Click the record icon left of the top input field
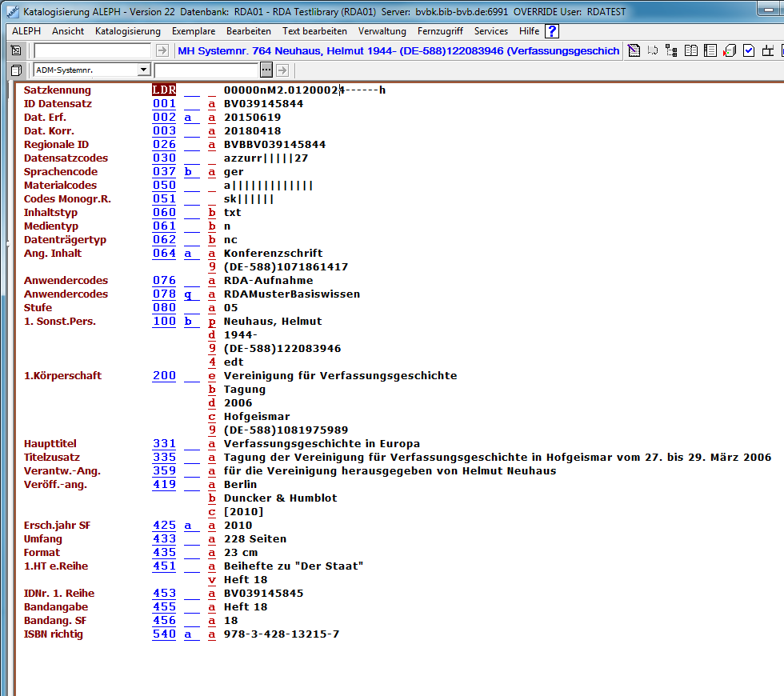The width and height of the screenshot is (784, 696). (x=16, y=50)
